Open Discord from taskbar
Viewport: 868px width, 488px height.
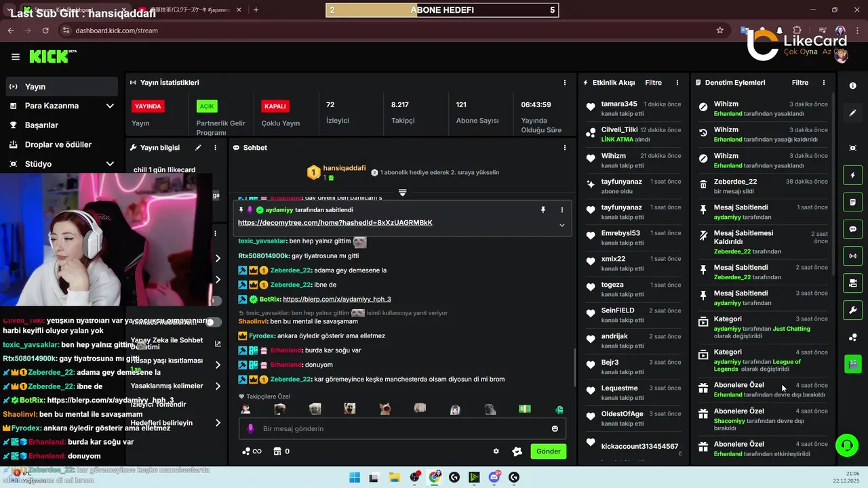click(494, 477)
